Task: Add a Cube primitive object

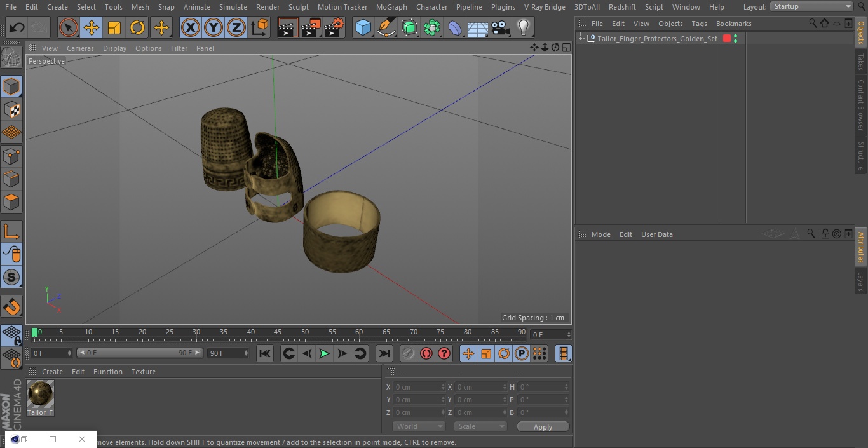Action: (x=363, y=27)
